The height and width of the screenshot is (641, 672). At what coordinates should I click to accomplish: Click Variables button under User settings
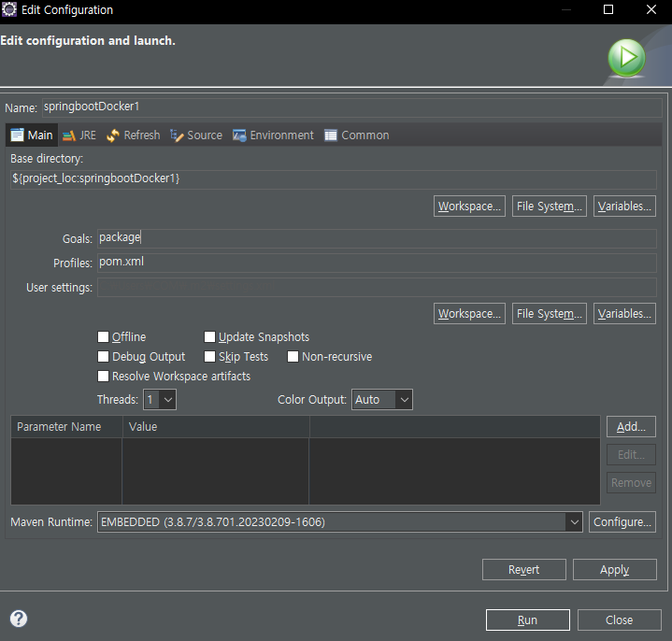[624, 314]
